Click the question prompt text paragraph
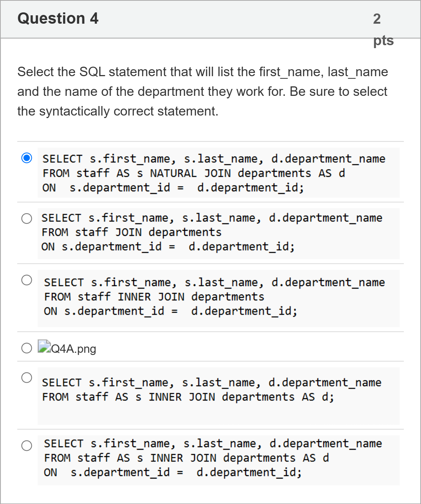The width and height of the screenshot is (421, 504). 203,91
